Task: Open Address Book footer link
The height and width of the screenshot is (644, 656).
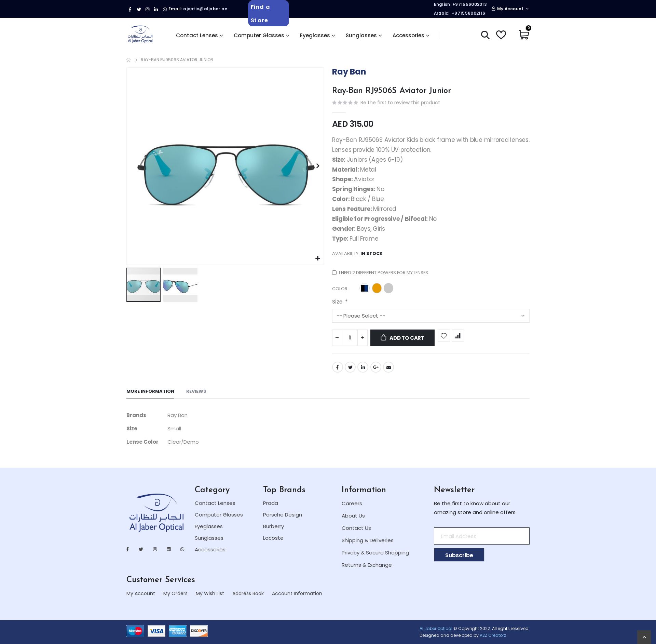Action: (248, 593)
